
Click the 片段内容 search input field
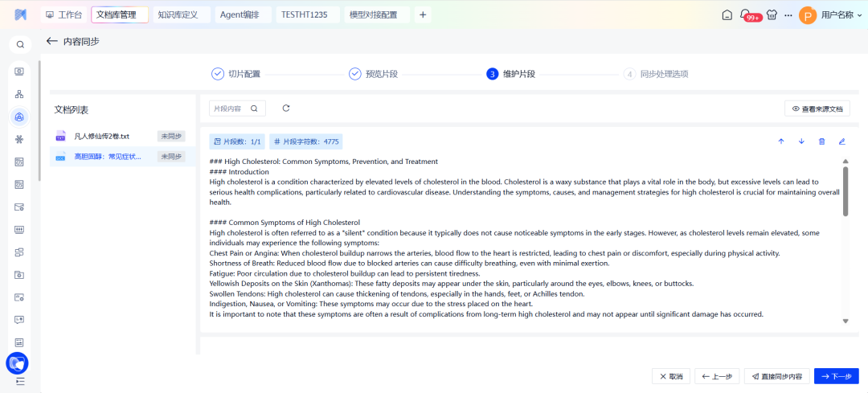(x=231, y=108)
